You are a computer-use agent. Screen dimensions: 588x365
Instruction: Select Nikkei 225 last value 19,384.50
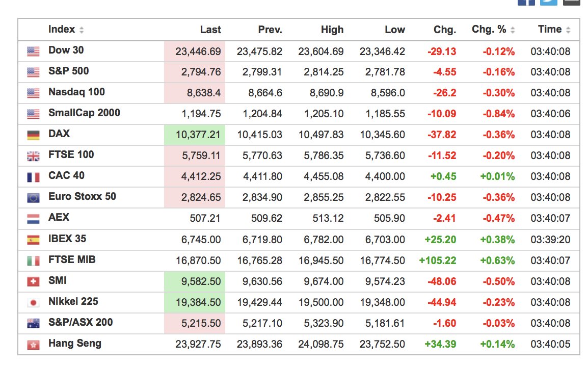point(198,302)
